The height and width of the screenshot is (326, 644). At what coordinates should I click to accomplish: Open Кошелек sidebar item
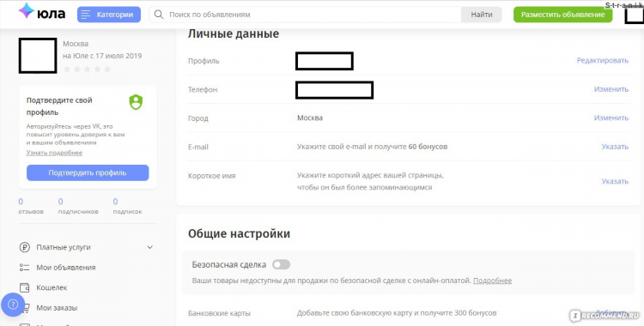tap(52, 287)
